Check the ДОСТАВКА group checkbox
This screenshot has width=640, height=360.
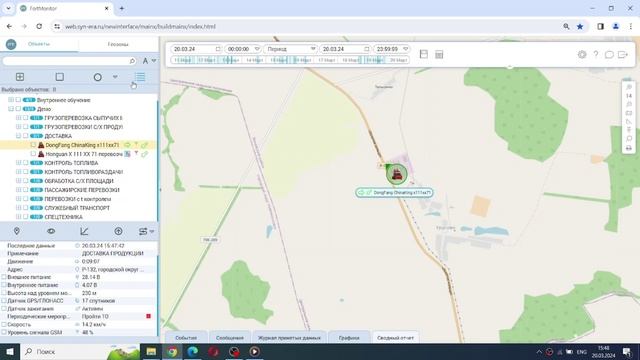[26, 136]
